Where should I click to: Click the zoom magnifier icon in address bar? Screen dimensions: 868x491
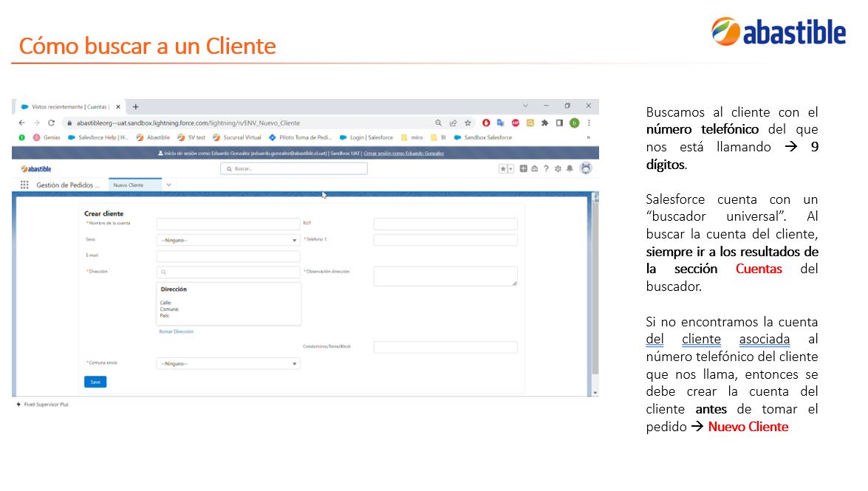tap(438, 123)
